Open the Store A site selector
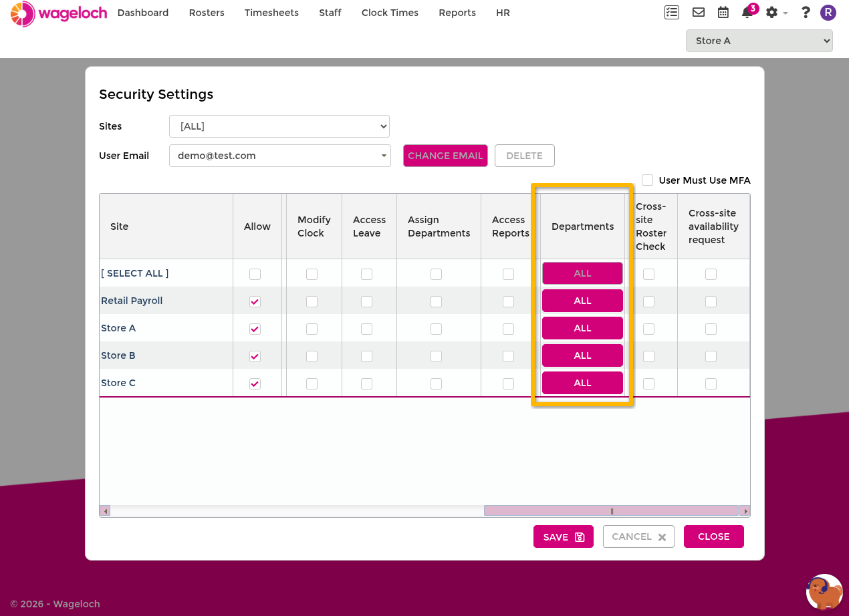 (759, 41)
